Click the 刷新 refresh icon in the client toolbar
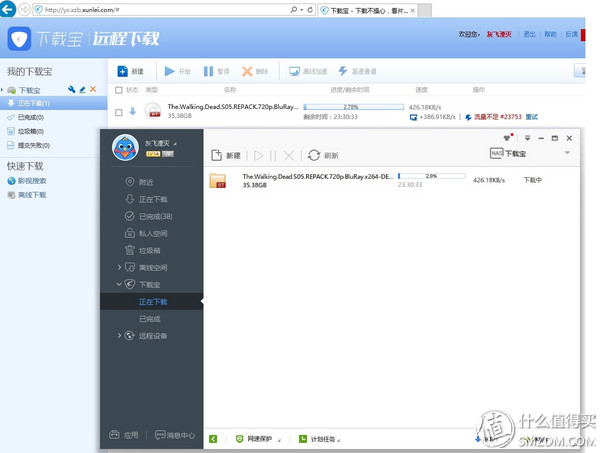This screenshot has height=453, width=600. point(314,155)
